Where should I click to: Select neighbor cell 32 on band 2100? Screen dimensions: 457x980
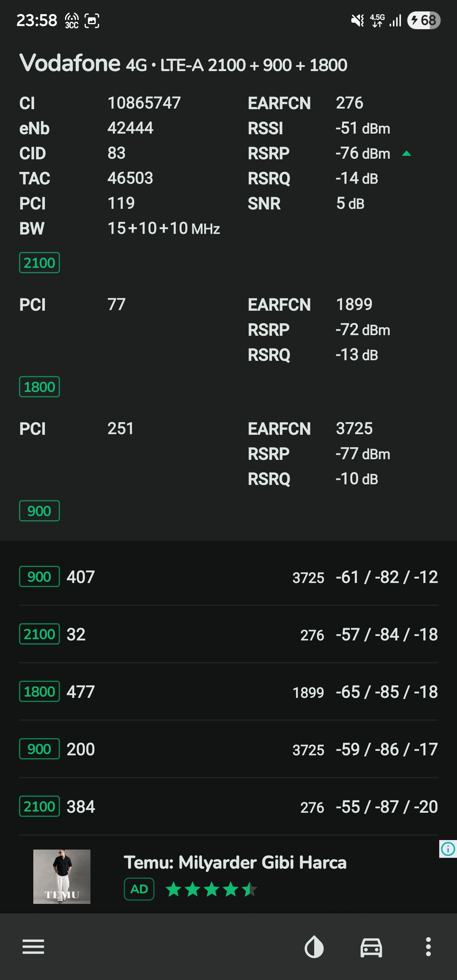tap(228, 634)
